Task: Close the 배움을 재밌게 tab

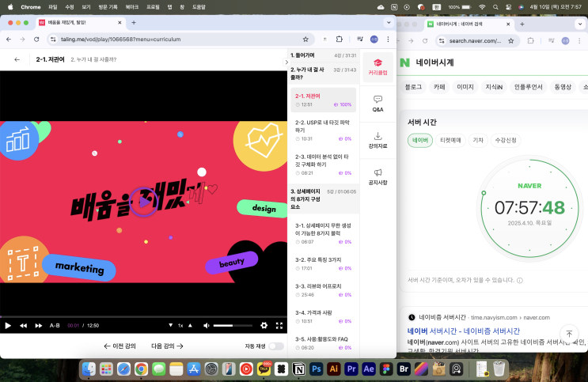Action: (x=119, y=22)
